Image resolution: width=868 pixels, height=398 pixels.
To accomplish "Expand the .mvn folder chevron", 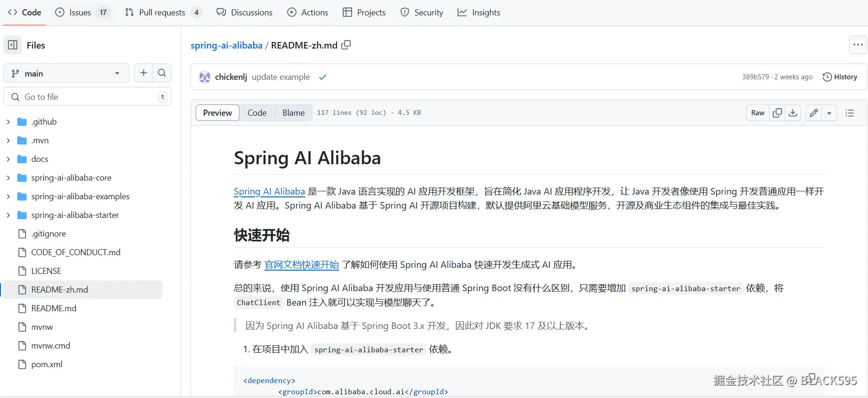I will point(8,140).
